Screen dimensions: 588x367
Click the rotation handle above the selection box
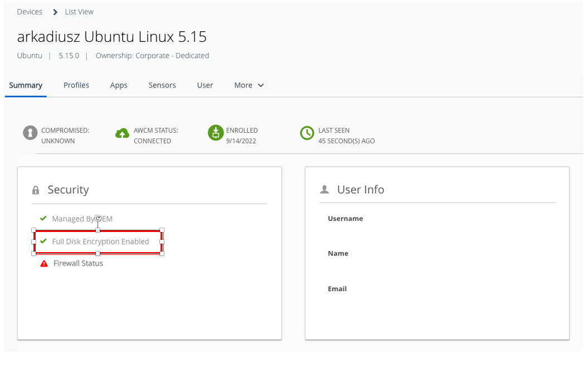[x=98, y=219]
